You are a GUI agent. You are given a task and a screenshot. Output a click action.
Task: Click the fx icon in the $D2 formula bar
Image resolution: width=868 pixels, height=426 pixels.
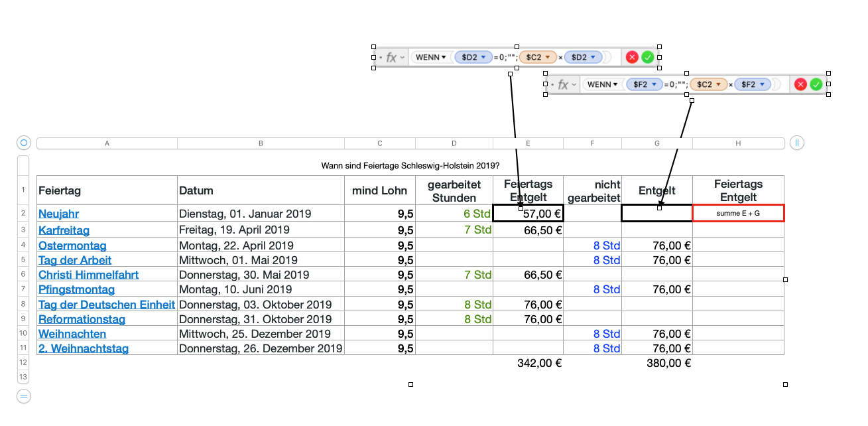(392, 58)
